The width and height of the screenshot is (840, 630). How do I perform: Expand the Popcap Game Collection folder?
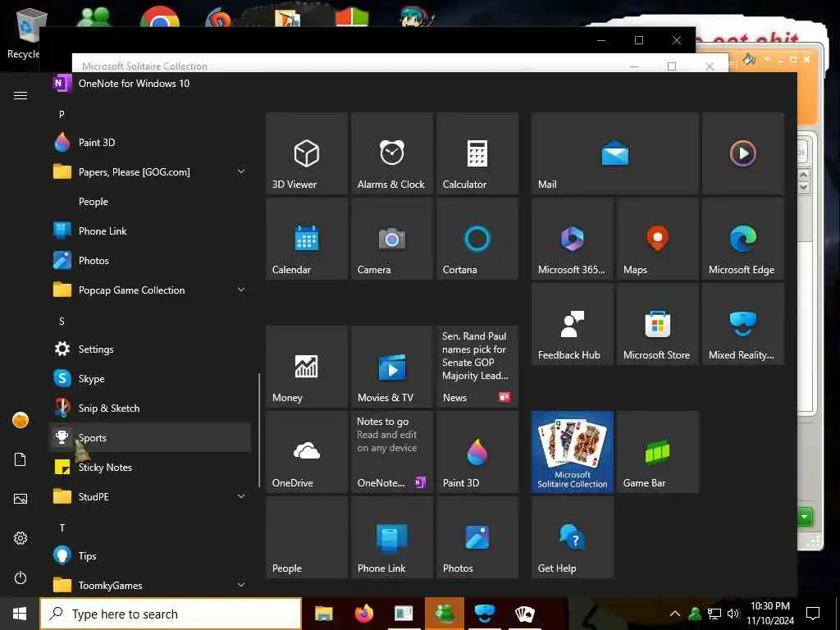click(150, 290)
